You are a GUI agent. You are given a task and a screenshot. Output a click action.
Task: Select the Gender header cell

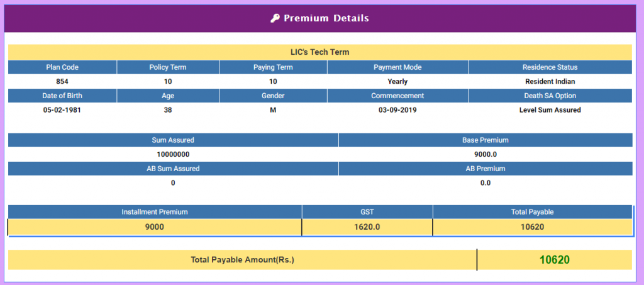[273, 96]
